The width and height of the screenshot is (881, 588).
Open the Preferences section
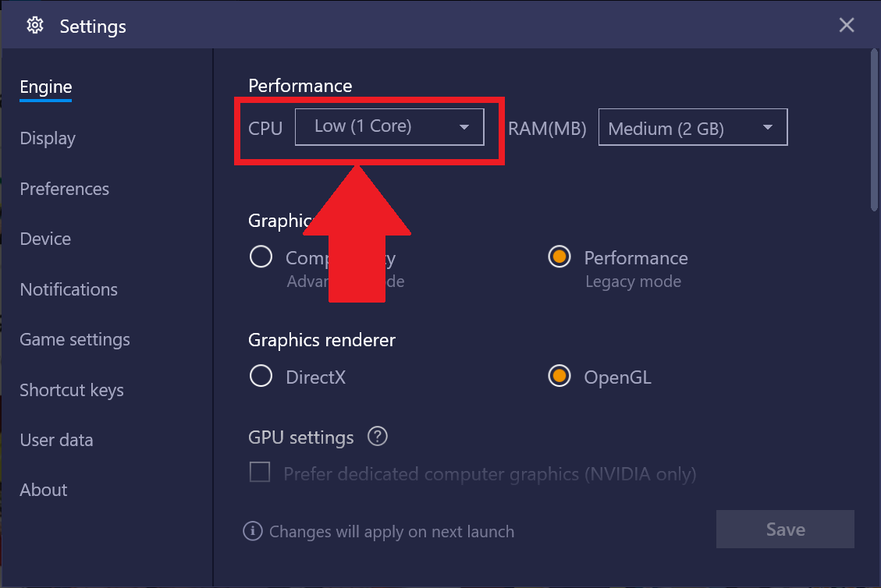point(65,189)
